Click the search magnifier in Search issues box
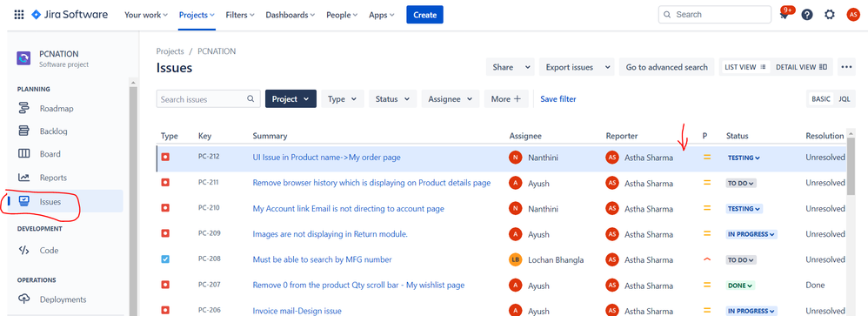 coord(250,99)
